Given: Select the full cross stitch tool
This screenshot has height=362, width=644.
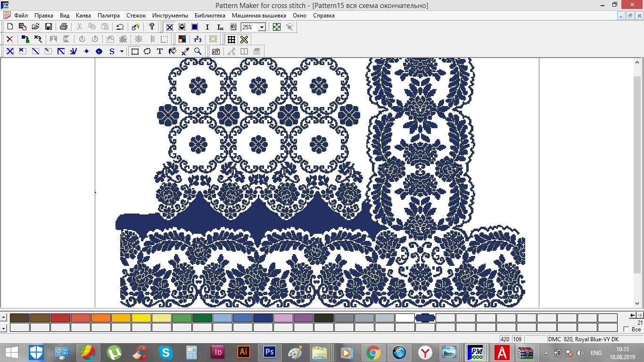Looking at the screenshot, I should click(10, 51).
